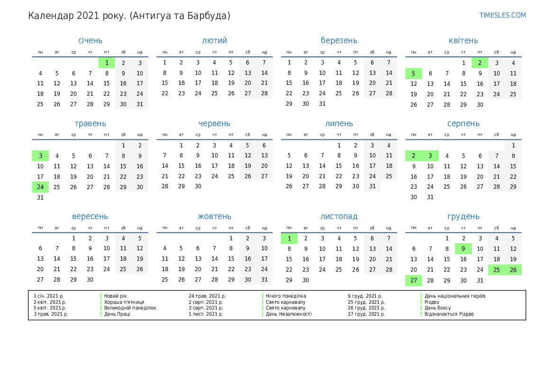This screenshot has width=554, height=392.
Task: Click the січень month heading
Action: click(90, 40)
